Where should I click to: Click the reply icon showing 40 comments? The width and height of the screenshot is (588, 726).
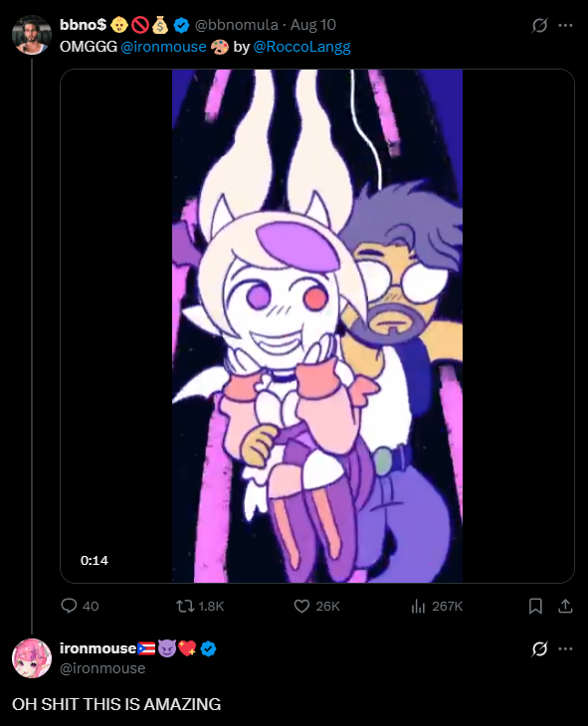(69, 606)
